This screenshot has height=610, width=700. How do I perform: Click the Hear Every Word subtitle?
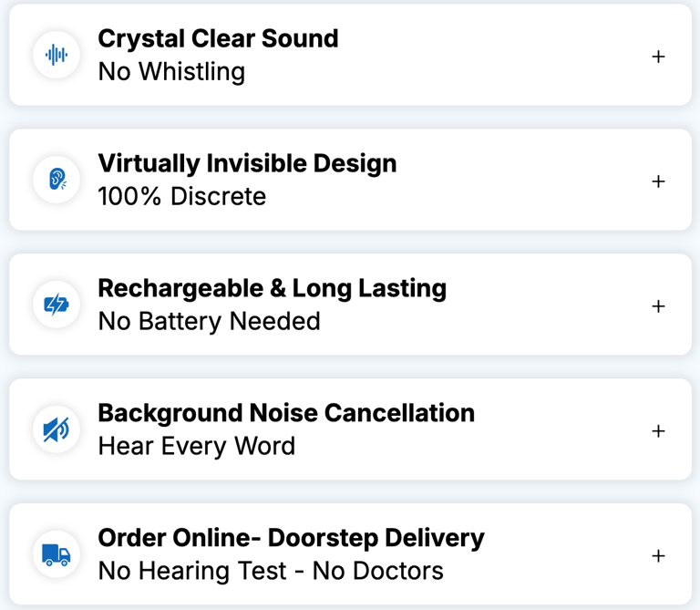coord(197,447)
